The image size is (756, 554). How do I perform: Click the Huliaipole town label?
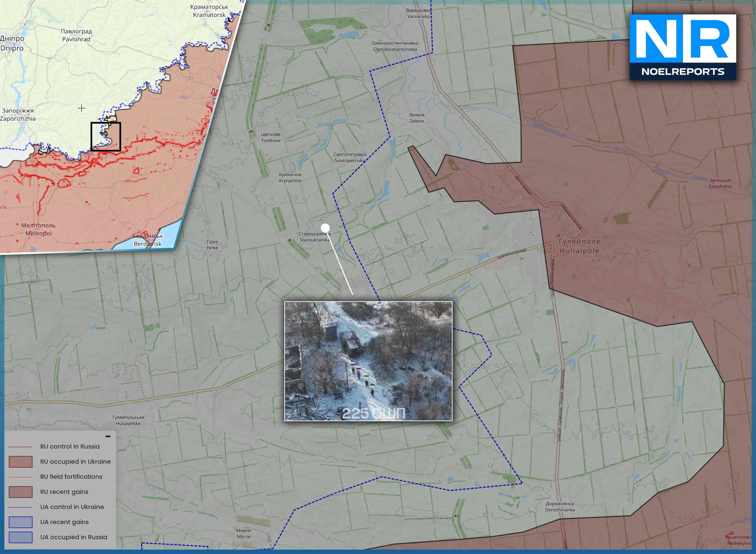coord(579,246)
